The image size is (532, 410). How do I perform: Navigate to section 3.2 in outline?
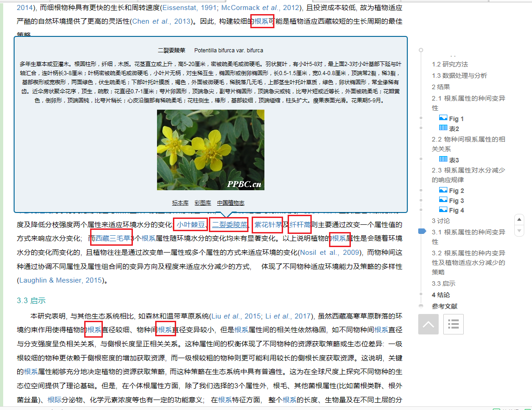click(x=468, y=262)
